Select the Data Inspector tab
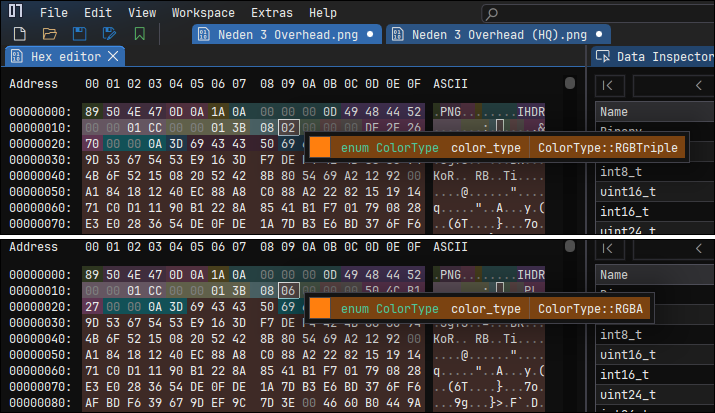Image resolution: width=715 pixels, height=413 pixels. click(653, 57)
